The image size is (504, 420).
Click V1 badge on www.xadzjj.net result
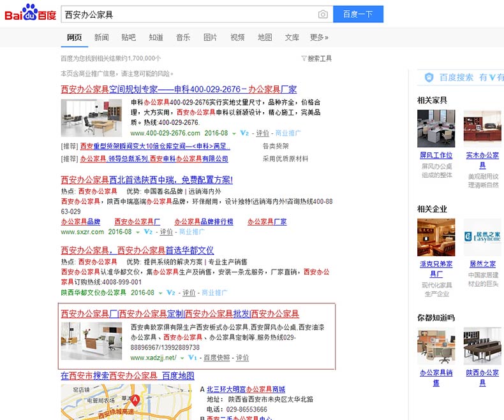click(x=192, y=358)
